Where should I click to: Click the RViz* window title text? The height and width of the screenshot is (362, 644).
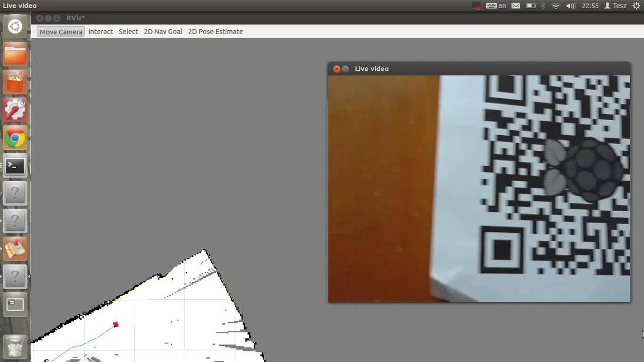[x=75, y=18]
